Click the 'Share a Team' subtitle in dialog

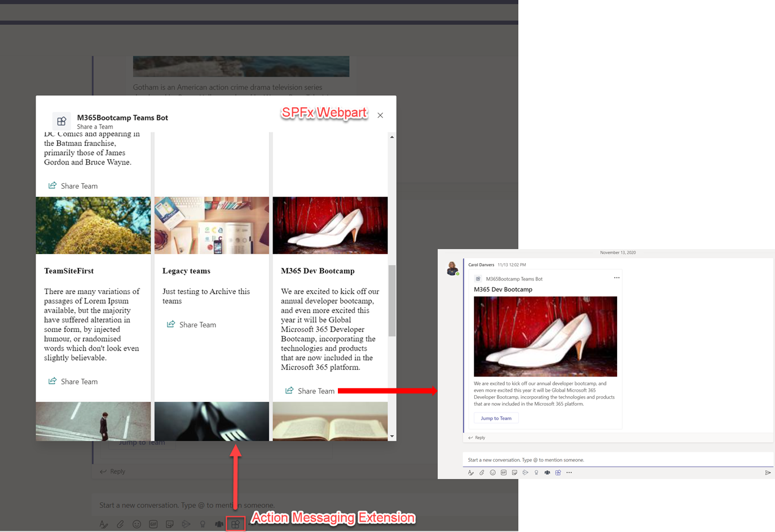coord(95,127)
